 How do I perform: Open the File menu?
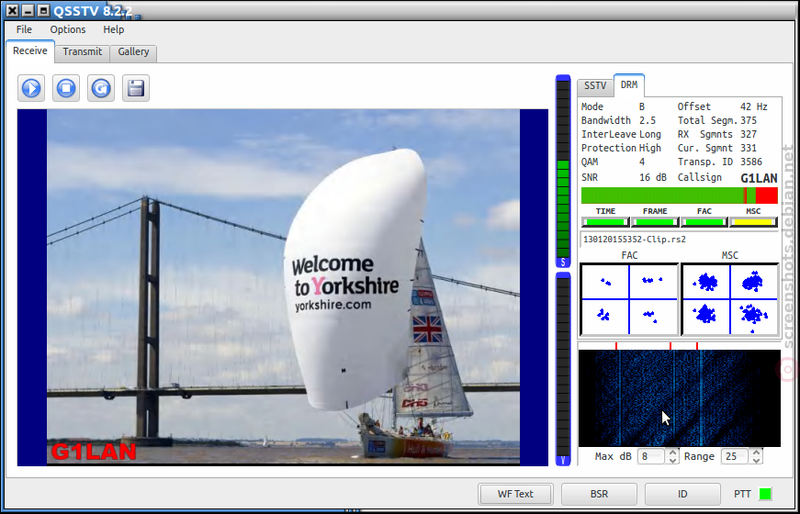point(24,30)
